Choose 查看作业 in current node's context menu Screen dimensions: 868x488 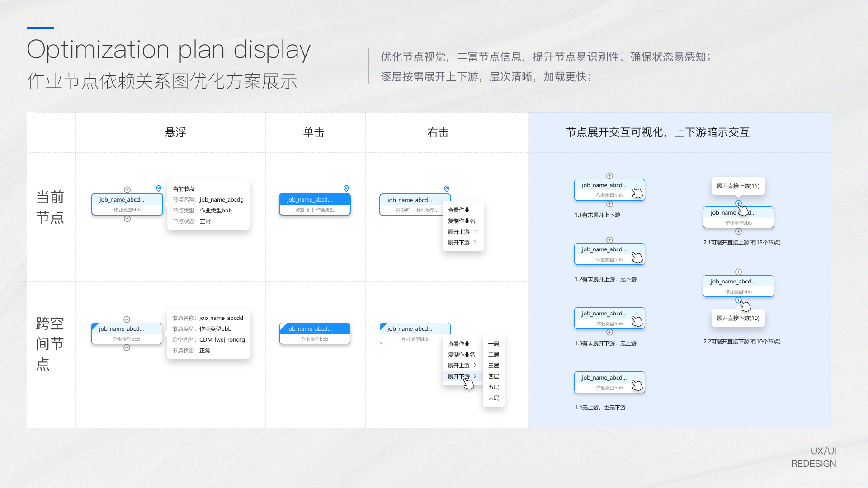click(x=459, y=210)
